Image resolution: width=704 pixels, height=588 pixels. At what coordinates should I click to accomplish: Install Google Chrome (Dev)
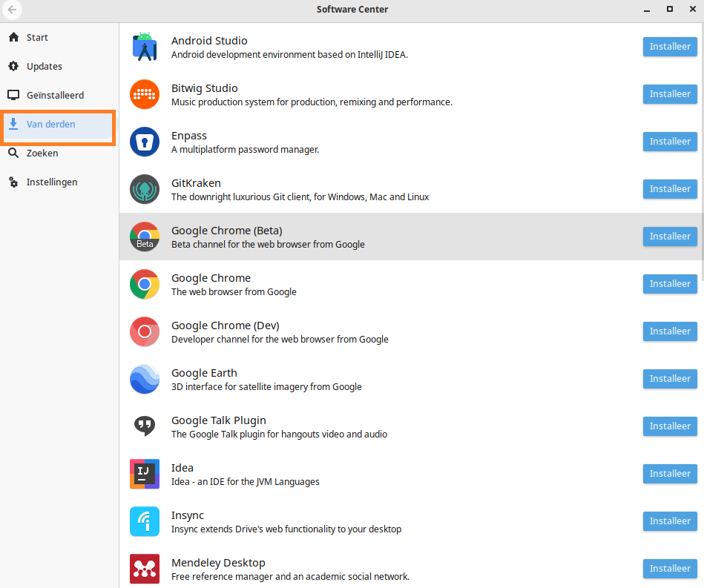click(670, 331)
